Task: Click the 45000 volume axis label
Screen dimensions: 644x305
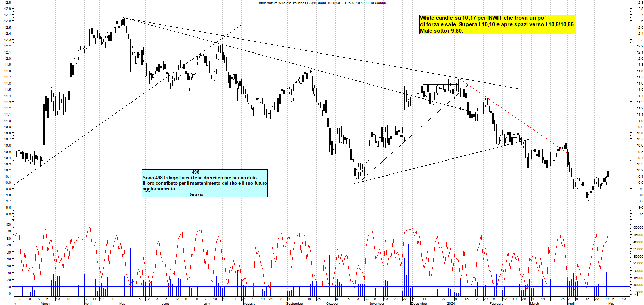Action: [x=638, y=235]
